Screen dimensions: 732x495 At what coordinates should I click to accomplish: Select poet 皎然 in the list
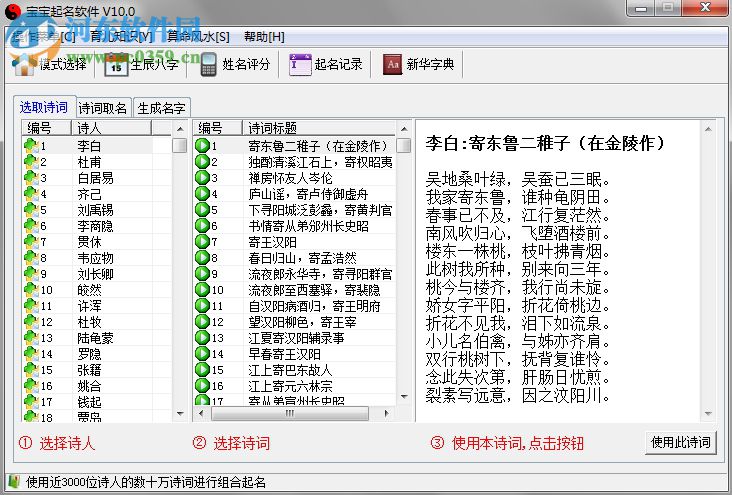coord(89,290)
